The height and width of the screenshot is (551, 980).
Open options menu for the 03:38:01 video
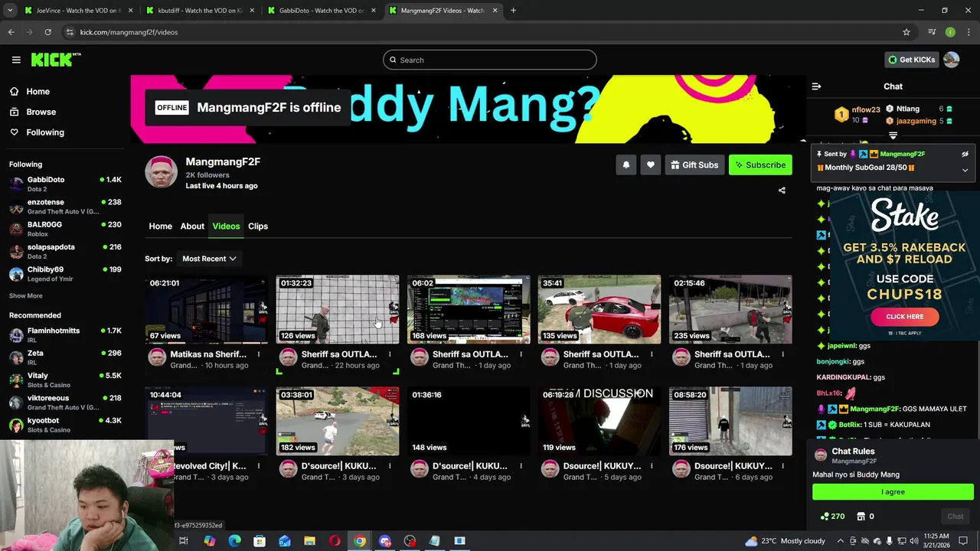[x=390, y=466]
